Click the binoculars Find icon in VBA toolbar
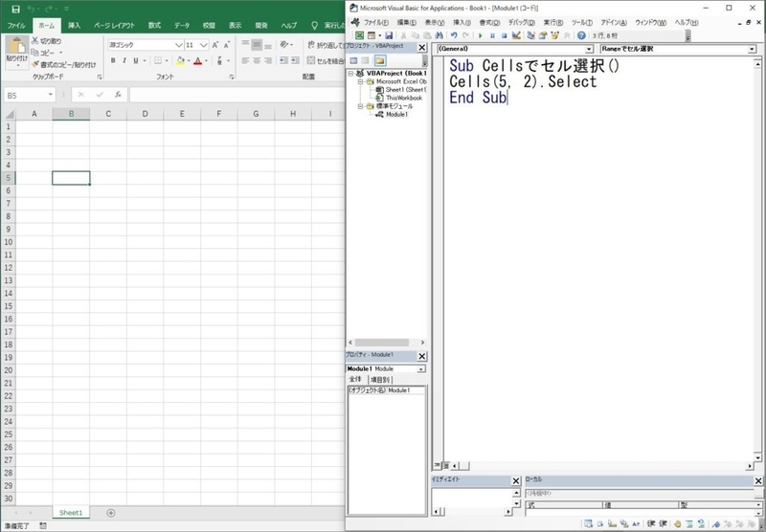Viewport: 766px width, 532px height. (439, 35)
